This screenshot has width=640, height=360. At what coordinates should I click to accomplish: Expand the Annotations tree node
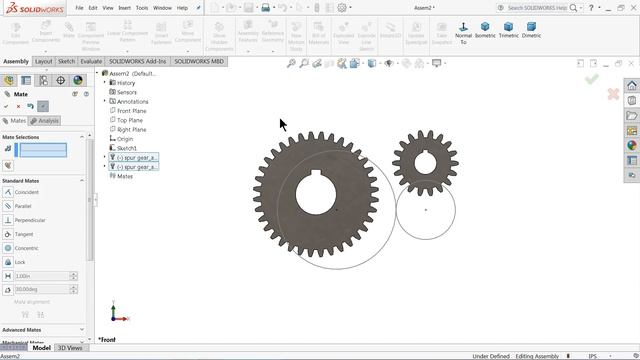pyautogui.click(x=104, y=101)
